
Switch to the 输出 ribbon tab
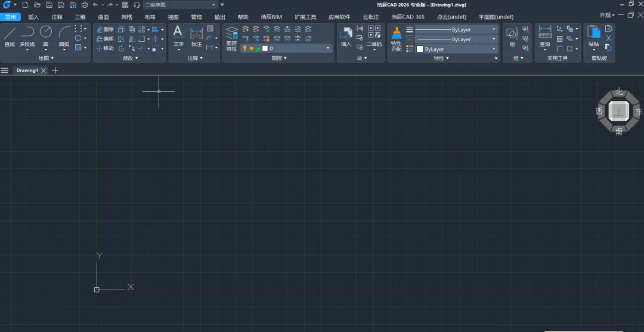pos(219,17)
